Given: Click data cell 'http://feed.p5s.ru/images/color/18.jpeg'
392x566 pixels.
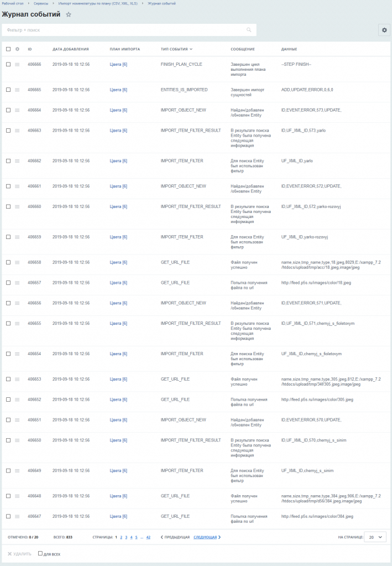Looking at the screenshot, I should pyautogui.click(x=316, y=283).
